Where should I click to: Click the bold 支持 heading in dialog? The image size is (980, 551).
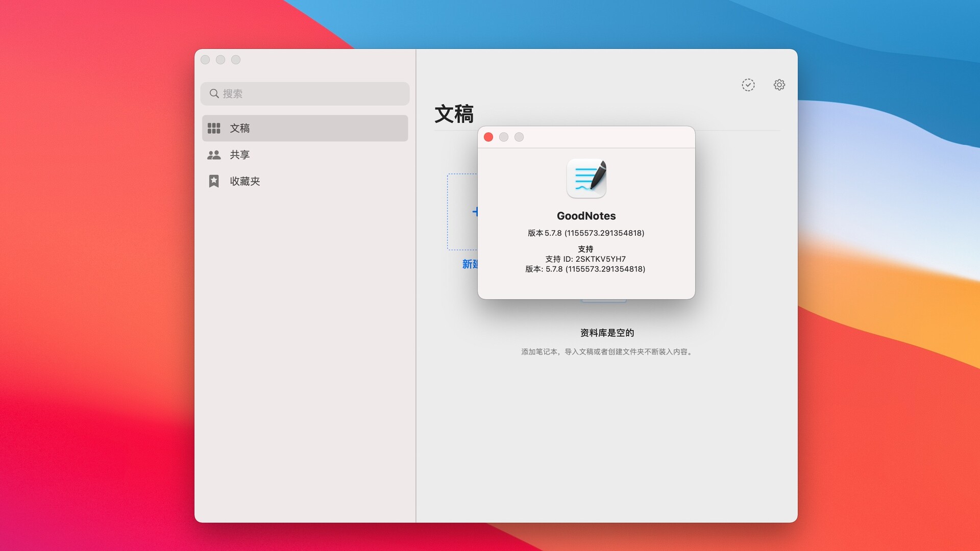tap(585, 249)
